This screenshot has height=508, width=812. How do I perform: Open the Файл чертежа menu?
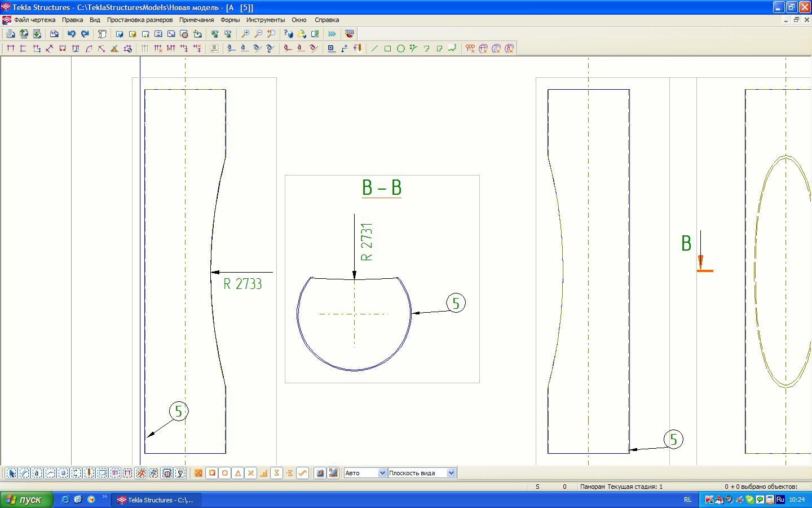click(x=34, y=20)
